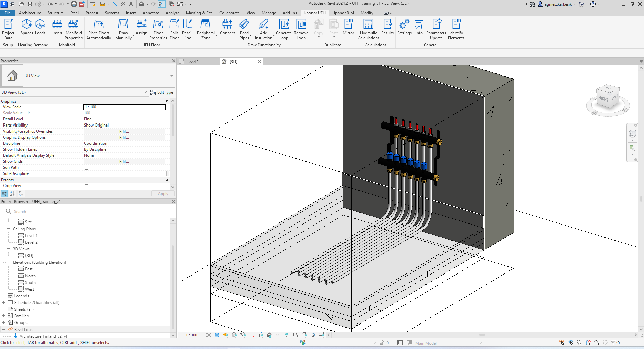Image resolution: width=644 pixels, height=349 pixels.
Task: Run Generate Loop
Action: point(284,29)
